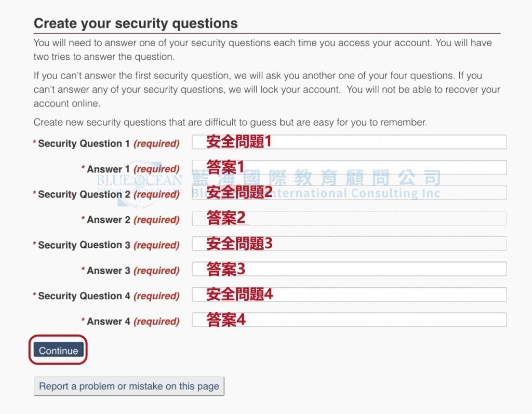The width and height of the screenshot is (532, 414).
Task: Open Report a problem or mistake on this page
Action: tap(129, 386)
